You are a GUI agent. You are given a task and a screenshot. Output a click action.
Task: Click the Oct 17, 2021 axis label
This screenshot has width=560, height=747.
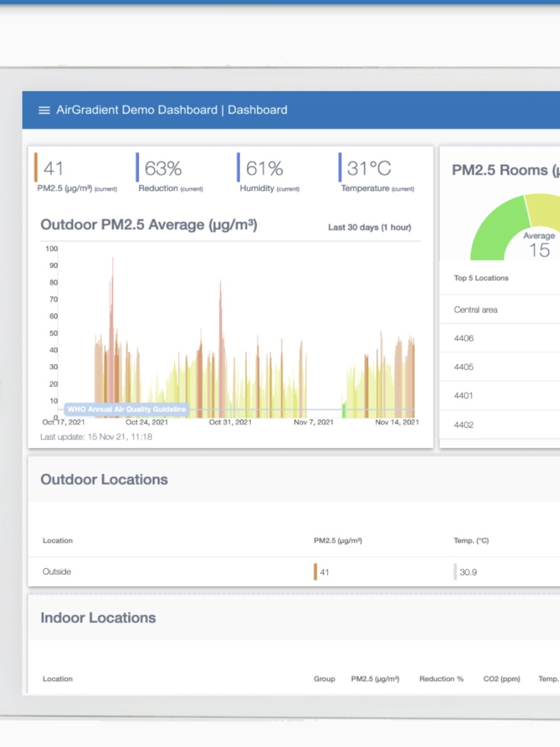tap(63, 422)
